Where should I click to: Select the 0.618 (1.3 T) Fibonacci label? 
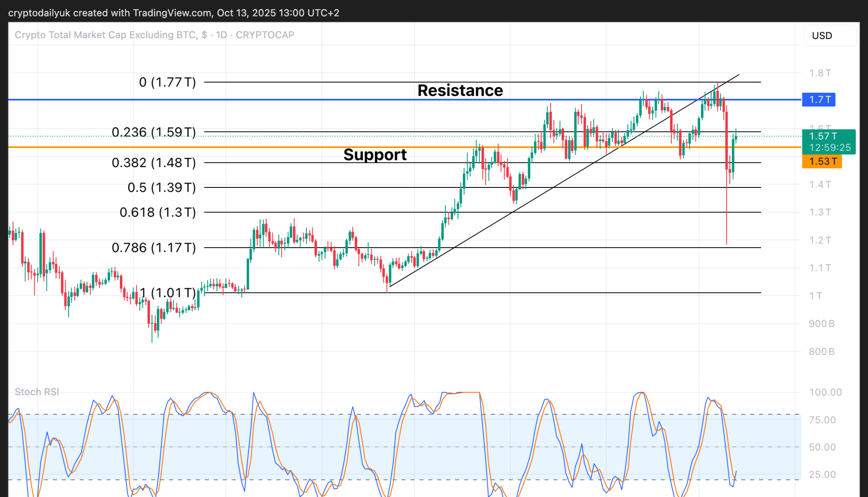(x=158, y=212)
